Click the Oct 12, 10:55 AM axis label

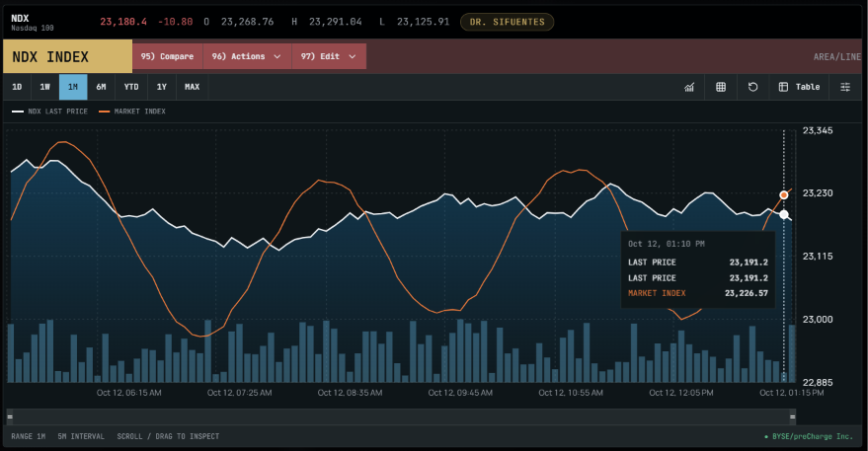pyautogui.click(x=571, y=393)
